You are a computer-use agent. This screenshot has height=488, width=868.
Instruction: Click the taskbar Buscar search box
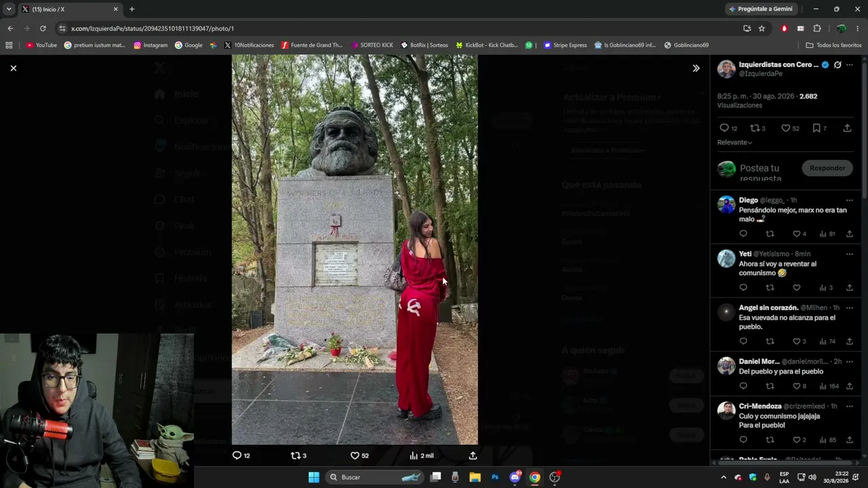pyautogui.click(x=376, y=477)
